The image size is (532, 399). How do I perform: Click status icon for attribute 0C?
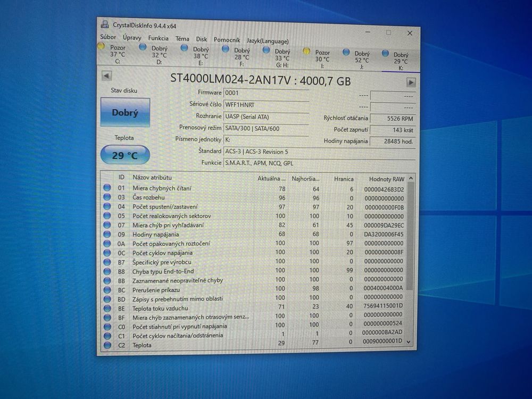(107, 252)
